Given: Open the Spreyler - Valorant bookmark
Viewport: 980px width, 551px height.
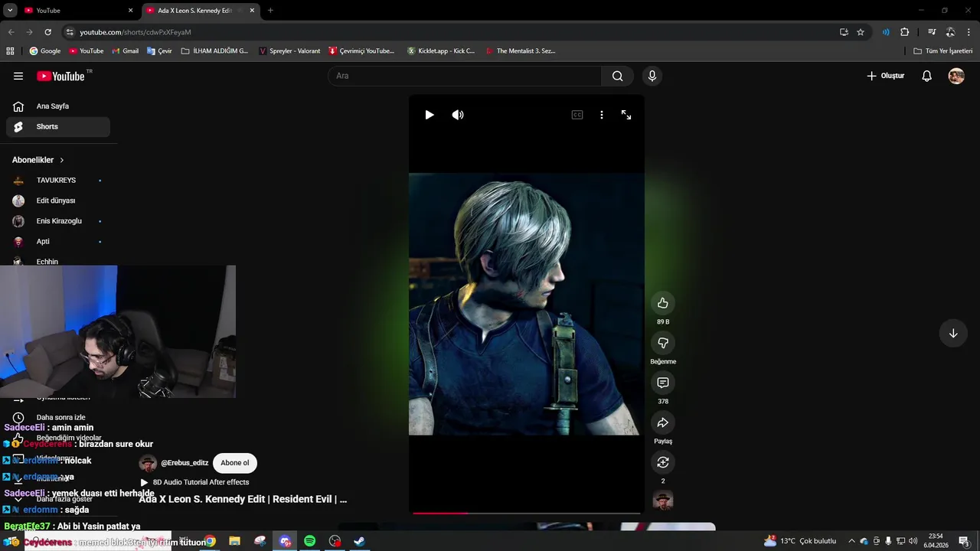Looking at the screenshot, I should tap(289, 51).
